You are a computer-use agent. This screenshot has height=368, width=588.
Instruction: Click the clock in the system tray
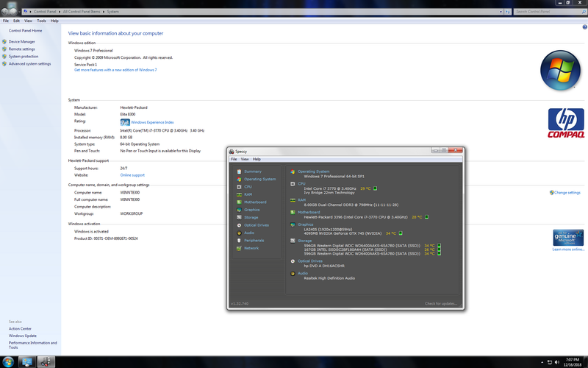click(573, 362)
